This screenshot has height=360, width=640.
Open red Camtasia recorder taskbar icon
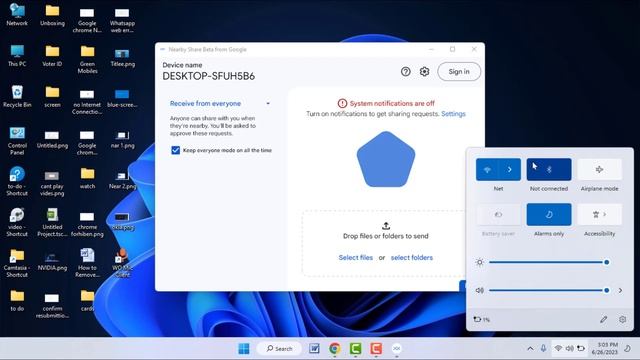point(376,349)
